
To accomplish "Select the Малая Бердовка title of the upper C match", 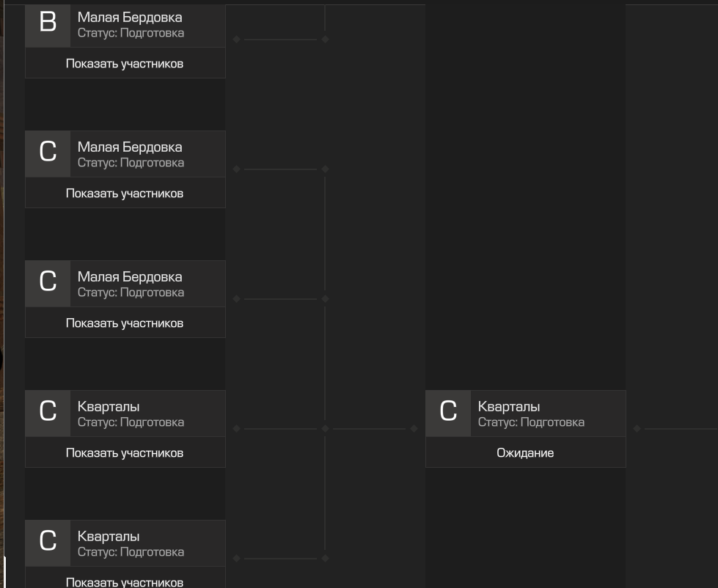I will tap(130, 147).
